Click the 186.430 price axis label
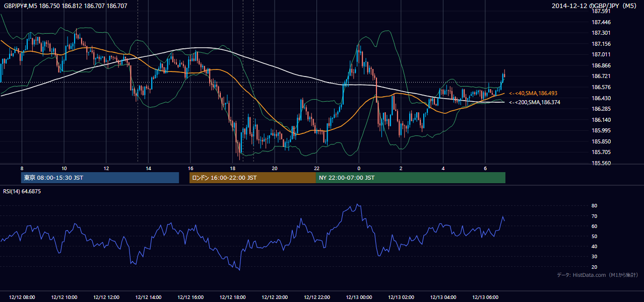Viewport: 644px width, 302px height. [x=601, y=98]
